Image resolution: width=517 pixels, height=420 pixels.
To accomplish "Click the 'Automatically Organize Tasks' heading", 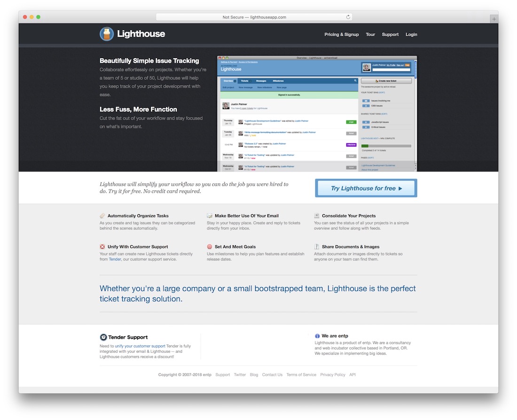I will 138,216.
